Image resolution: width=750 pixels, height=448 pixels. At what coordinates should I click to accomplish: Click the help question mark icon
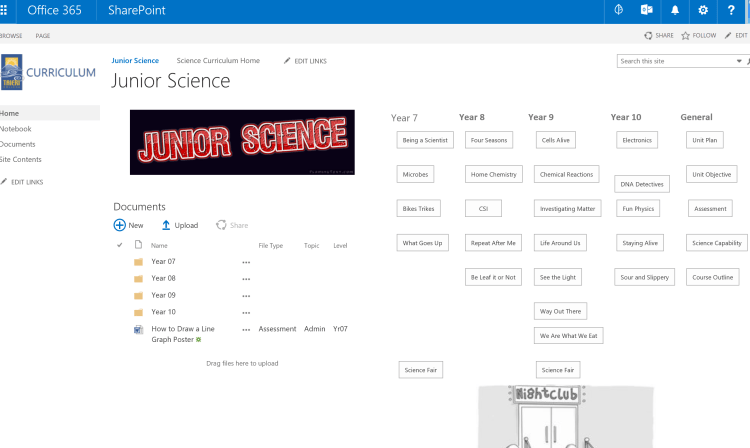click(x=731, y=11)
